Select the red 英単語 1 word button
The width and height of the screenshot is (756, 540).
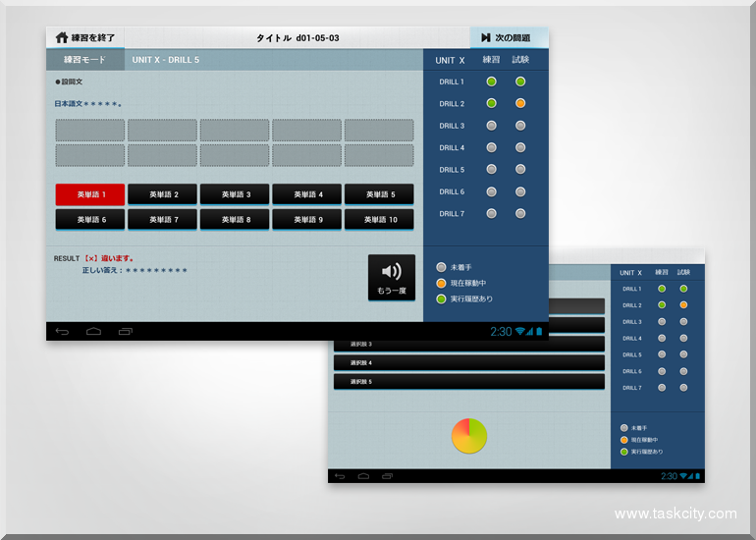(89, 194)
